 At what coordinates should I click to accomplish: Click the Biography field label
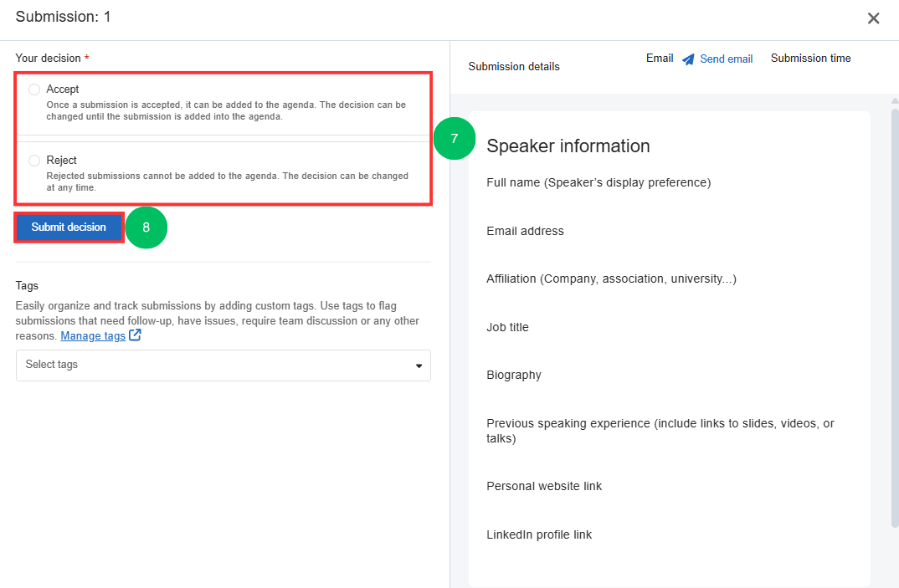click(514, 376)
